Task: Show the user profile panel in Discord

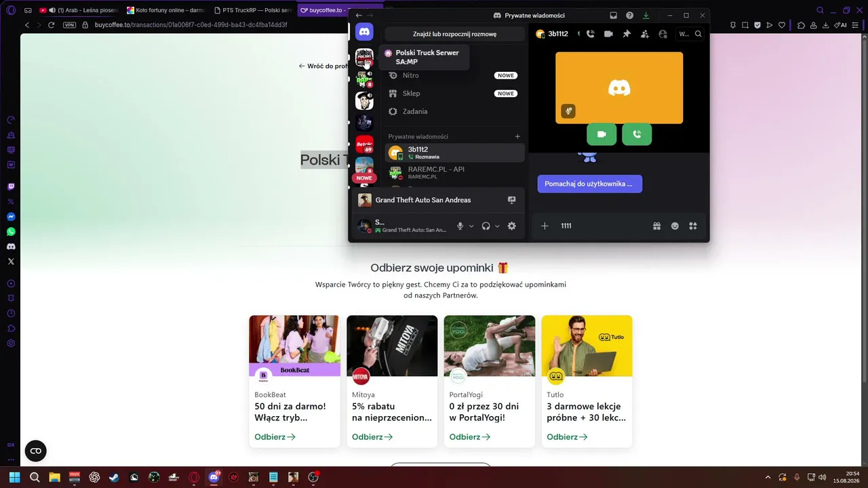Action: pos(663,34)
